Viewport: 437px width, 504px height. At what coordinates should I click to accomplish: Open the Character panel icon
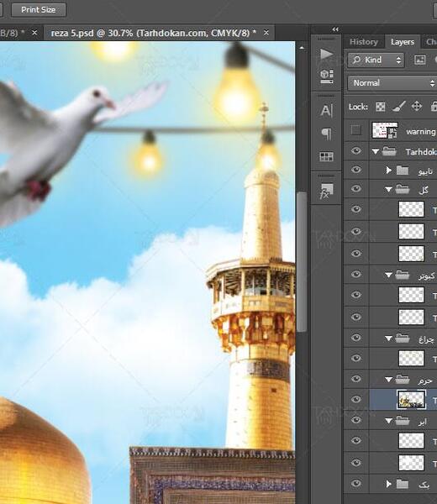pos(326,111)
